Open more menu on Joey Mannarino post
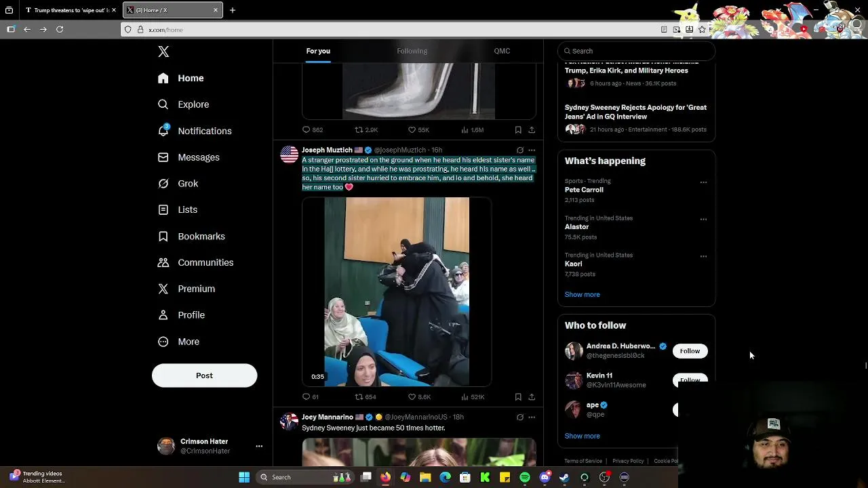Image resolution: width=868 pixels, height=488 pixels. click(x=532, y=417)
